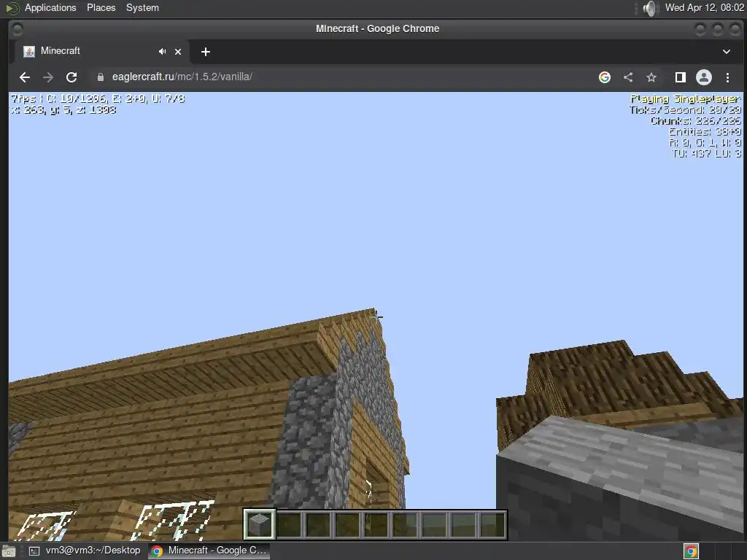Image resolution: width=747 pixels, height=560 pixels.
Task: Switch to vm3@vm3:~/Desktop terminal task
Action: 85,551
